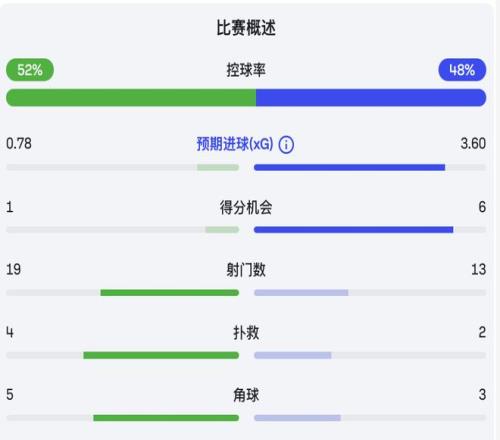Click the light purple 射门数 bar showing 13
Image resolution: width=500 pixels, height=440 pixels.
pyautogui.click(x=301, y=293)
